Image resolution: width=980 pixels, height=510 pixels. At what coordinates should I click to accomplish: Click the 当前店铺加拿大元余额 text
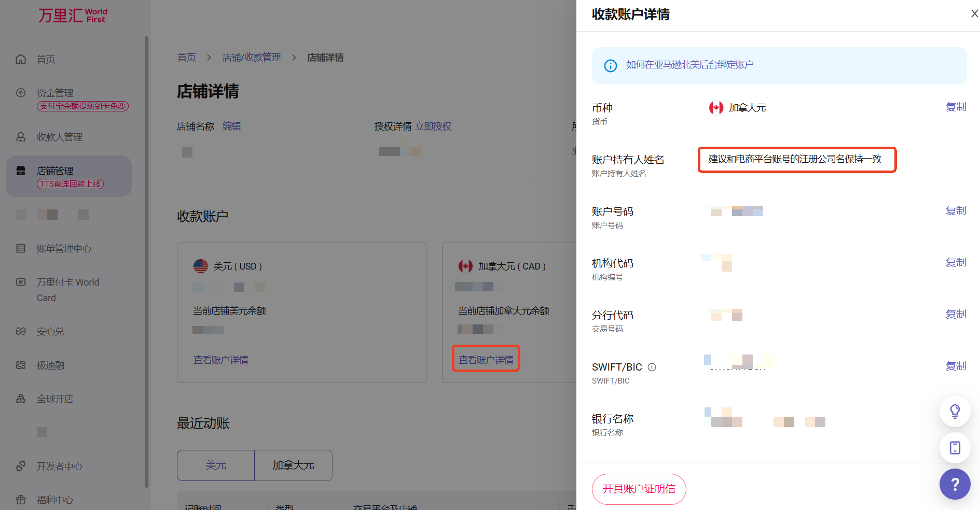pos(504,310)
